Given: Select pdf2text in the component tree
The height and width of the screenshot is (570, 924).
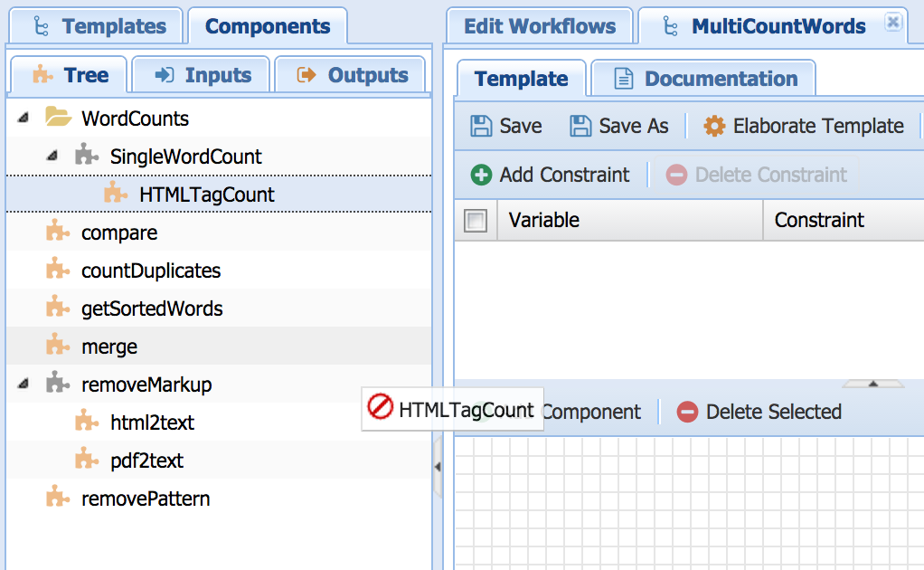Looking at the screenshot, I should [x=146, y=461].
